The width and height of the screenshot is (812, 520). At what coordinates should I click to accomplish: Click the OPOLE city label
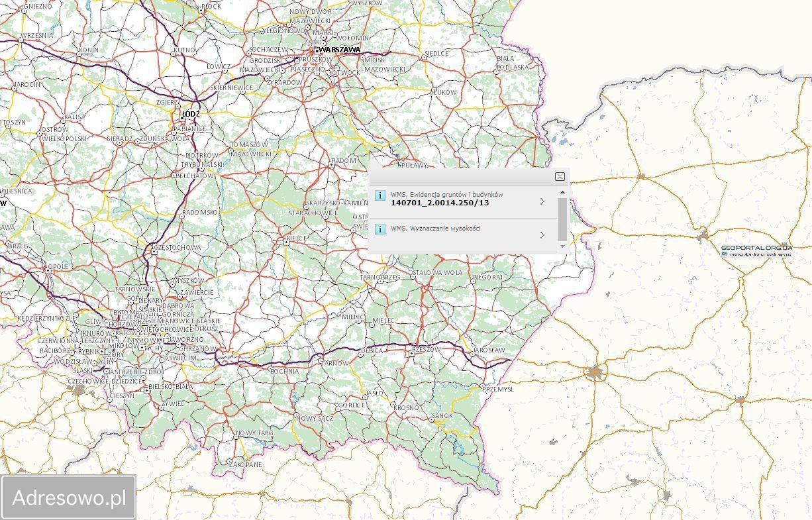[x=58, y=266]
